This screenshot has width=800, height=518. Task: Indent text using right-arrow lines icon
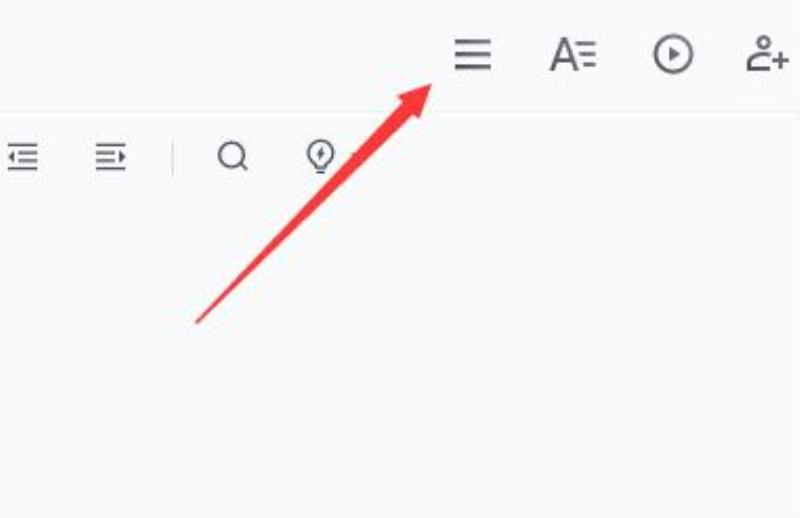111,156
